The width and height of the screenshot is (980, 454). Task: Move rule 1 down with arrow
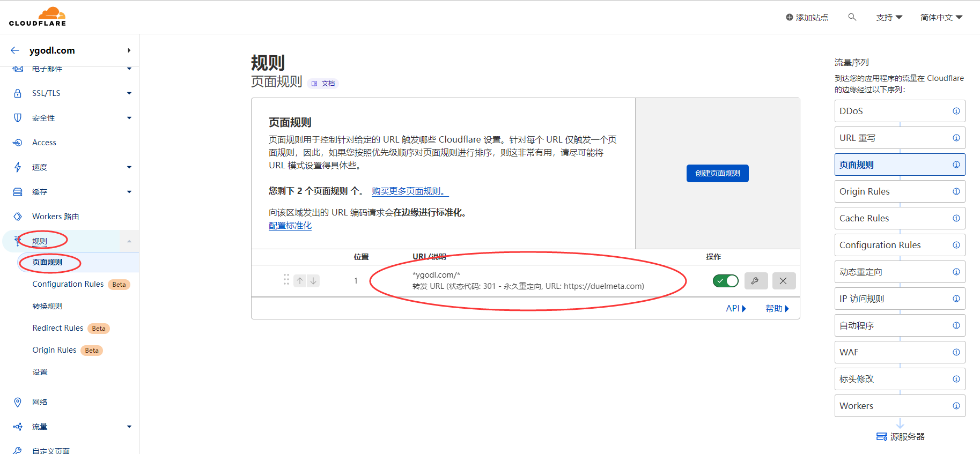pos(313,281)
